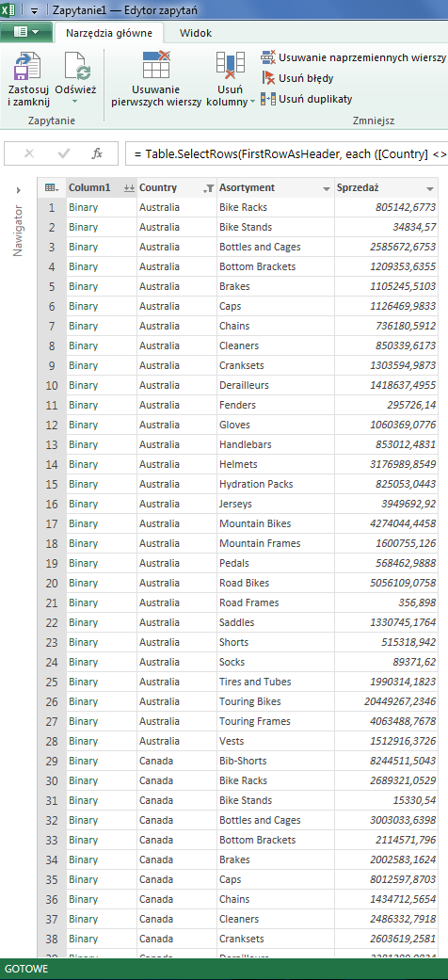This screenshot has width=448, height=980.
Task: Switch to the Widok tab
Action: (x=196, y=33)
